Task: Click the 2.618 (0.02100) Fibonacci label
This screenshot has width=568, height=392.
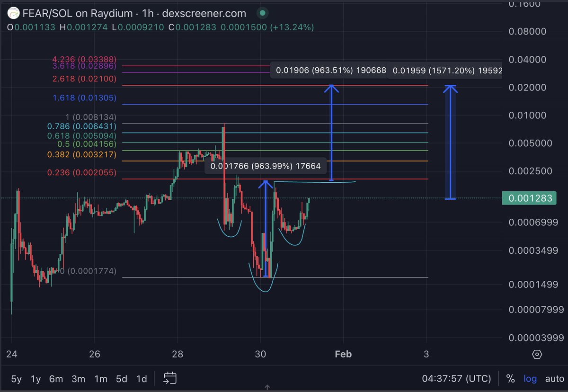Action: tap(84, 79)
